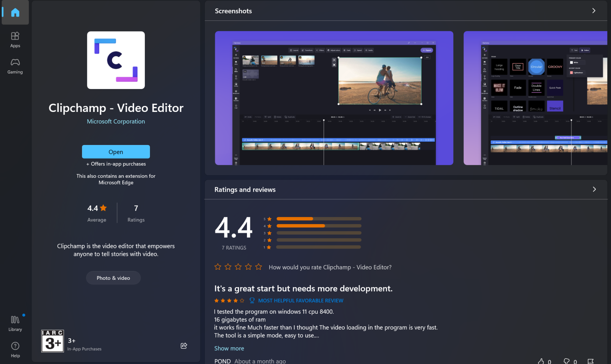Click the 4-star rating distribution bar
611x364 pixels.
point(318,226)
